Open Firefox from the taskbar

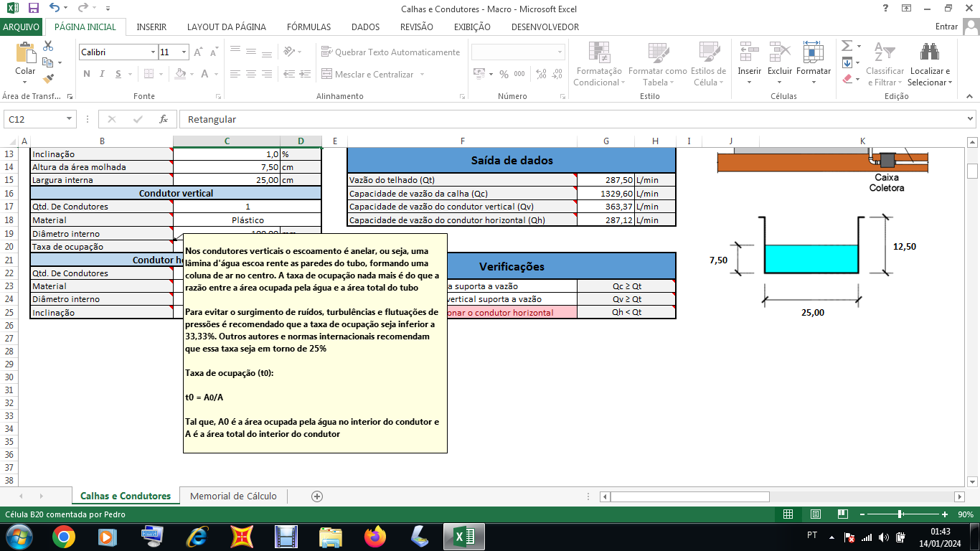pyautogui.click(x=374, y=537)
